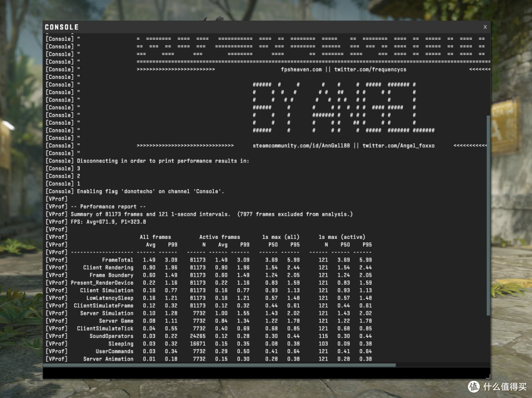This screenshot has height=398, width=532.
Task: Click the 'CONSOLE' window title
Action: [62, 27]
